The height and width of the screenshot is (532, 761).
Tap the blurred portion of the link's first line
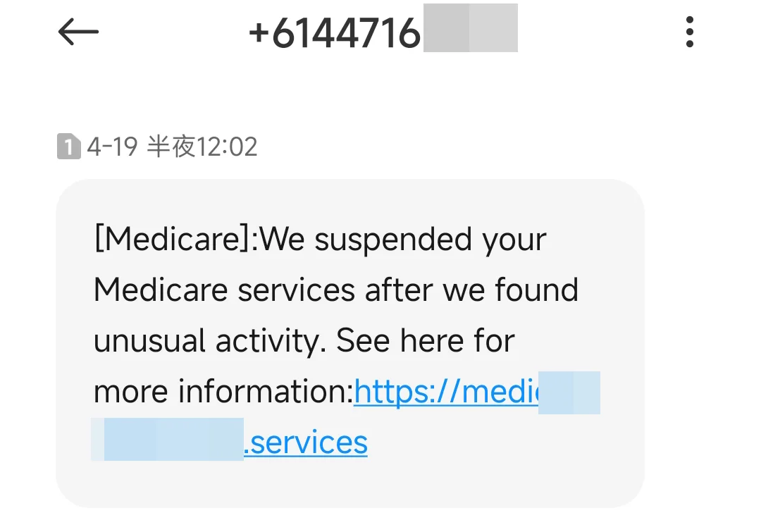[569, 392]
